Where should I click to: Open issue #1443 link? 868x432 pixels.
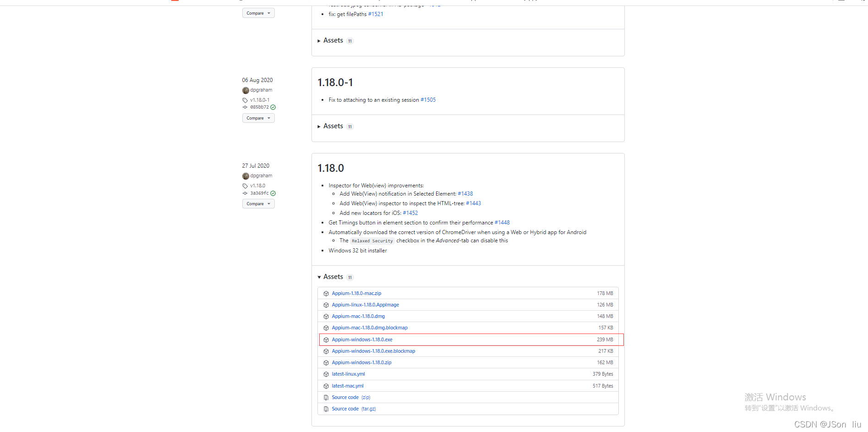click(x=474, y=203)
